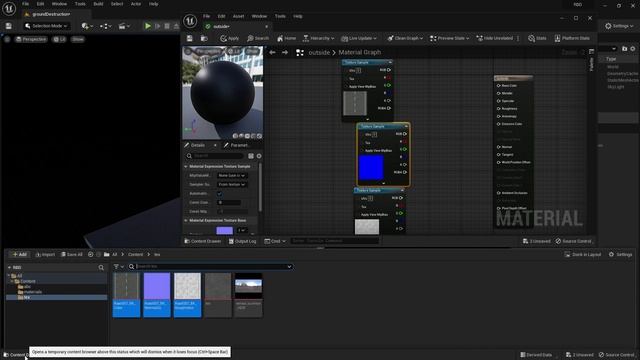The width and height of the screenshot is (640, 360).
Task: Open Settings dropdown in main editor
Action: pos(619,26)
